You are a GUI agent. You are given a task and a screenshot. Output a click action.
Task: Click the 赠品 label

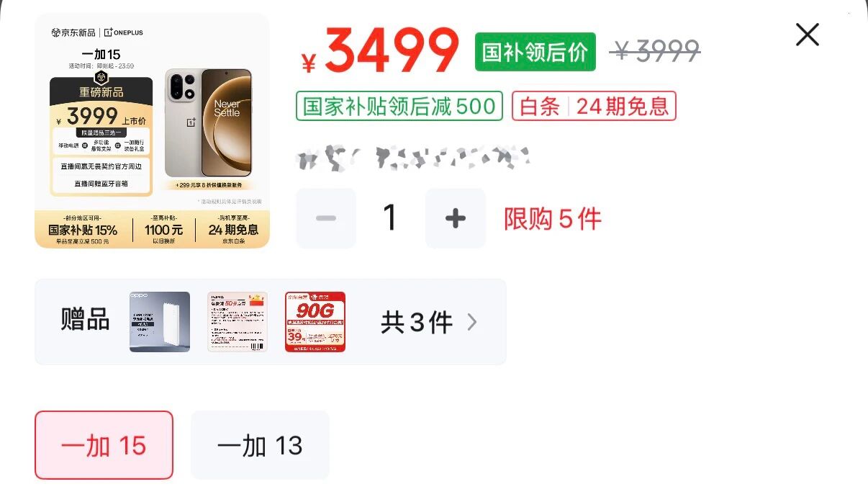86,320
